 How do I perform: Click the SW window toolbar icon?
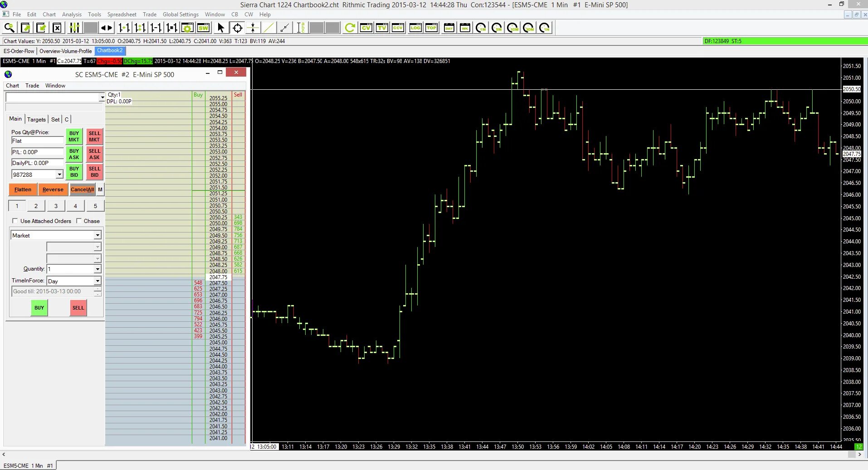coord(203,28)
